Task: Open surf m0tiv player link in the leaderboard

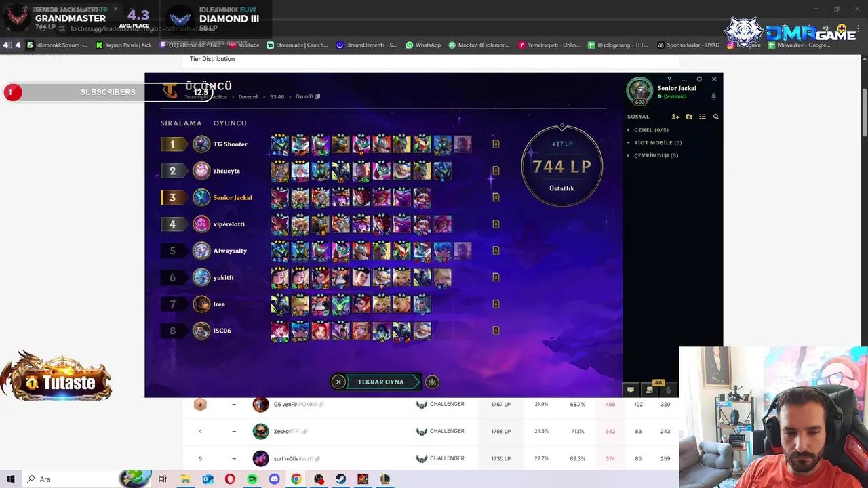Action: click(298, 459)
